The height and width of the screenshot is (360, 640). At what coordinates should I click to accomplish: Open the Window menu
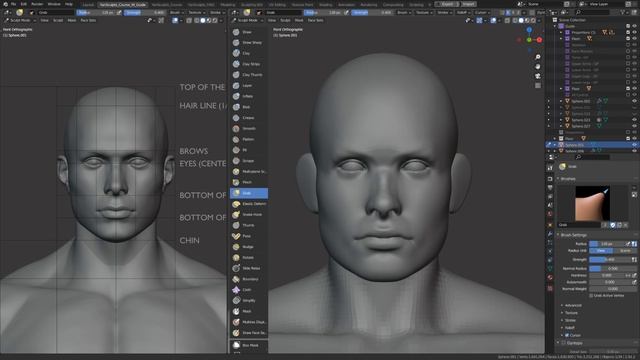(x=54, y=4)
